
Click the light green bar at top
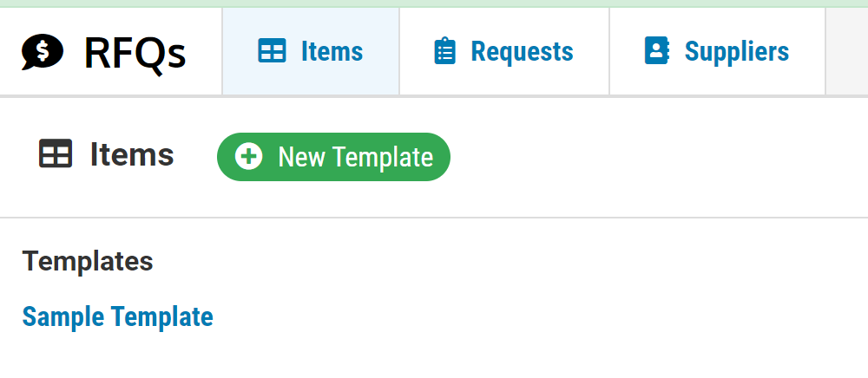[434, 3]
